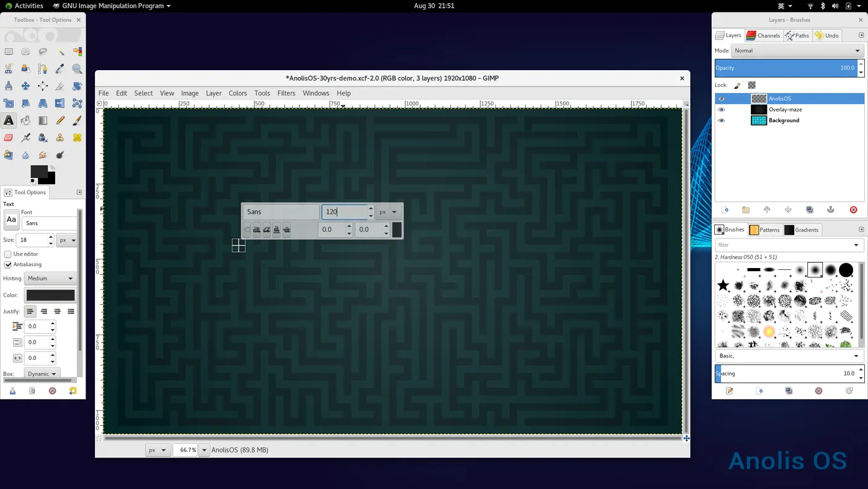Toggle the lock alpha channel checkerboard icon
The image size is (868, 489).
click(x=751, y=85)
